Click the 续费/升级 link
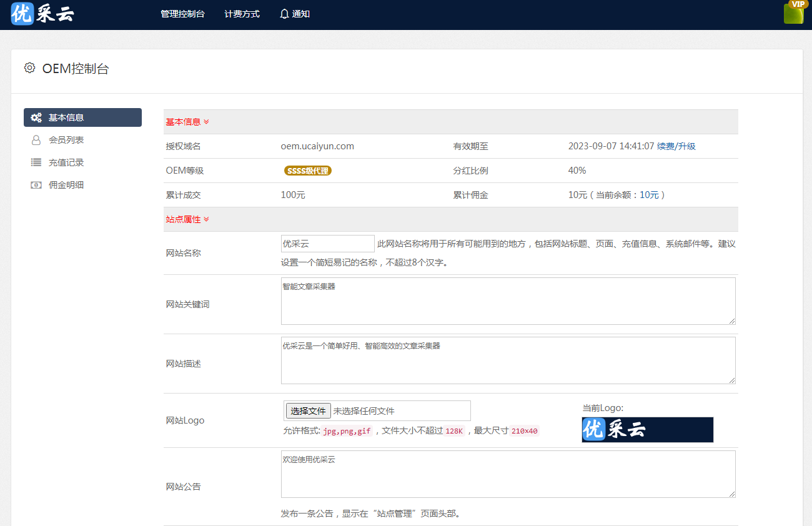The height and width of the screenshot is (526, 812). (676, 146)
